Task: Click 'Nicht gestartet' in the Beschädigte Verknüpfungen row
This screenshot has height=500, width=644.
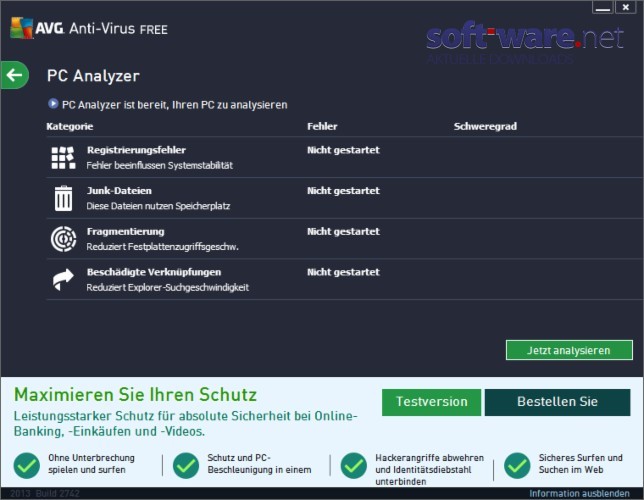Action: point(343,272)
